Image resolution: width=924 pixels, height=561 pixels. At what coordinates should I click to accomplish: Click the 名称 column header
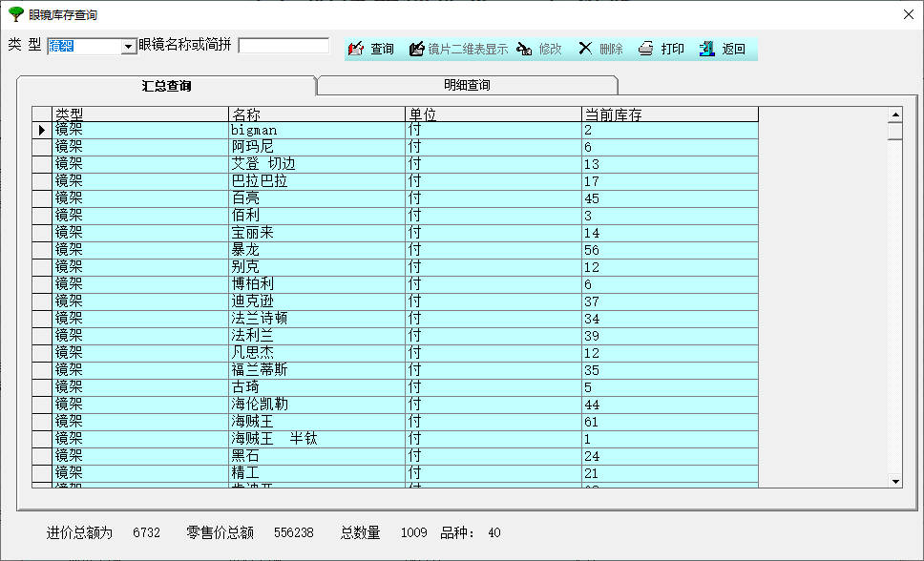coord(315,113)
